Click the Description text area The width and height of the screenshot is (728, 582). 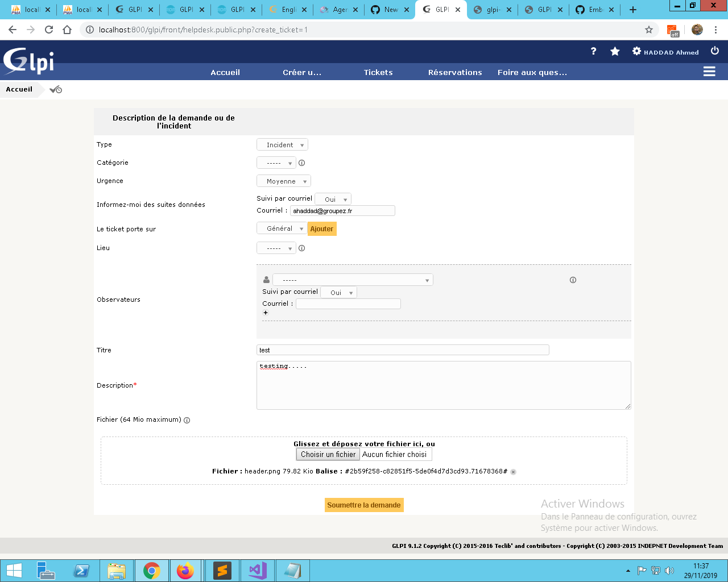coord(444,385)
